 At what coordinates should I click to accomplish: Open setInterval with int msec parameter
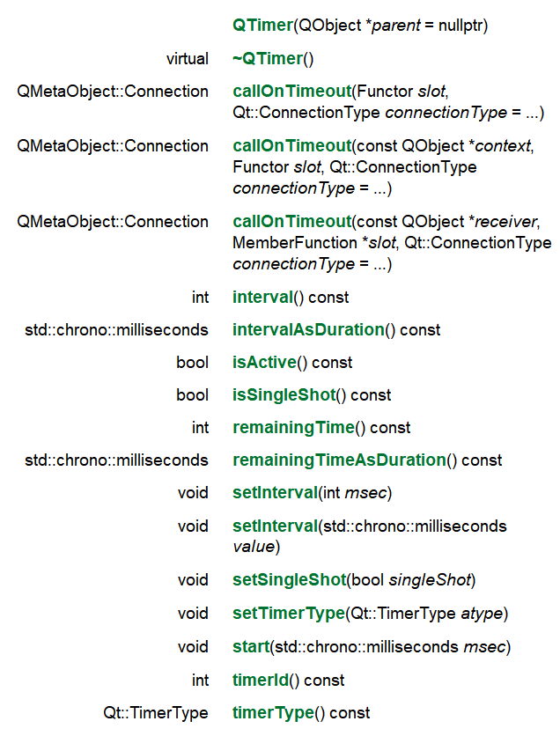[x=274, y=493]
